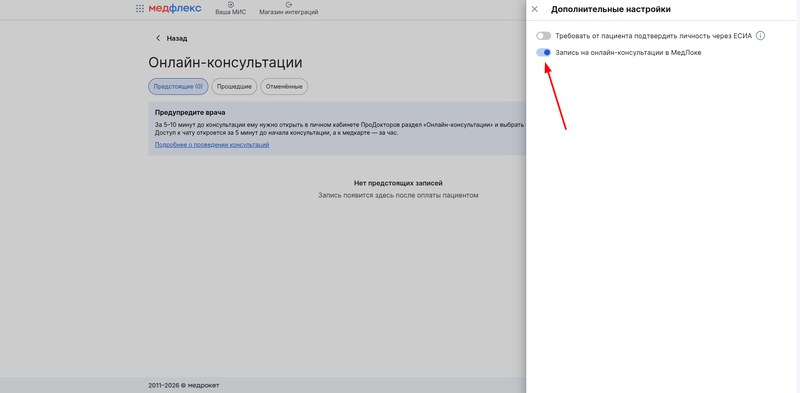800x393 pixels.
Task: Close the Дополнительные настройки panel
Action: pos(535,9)
